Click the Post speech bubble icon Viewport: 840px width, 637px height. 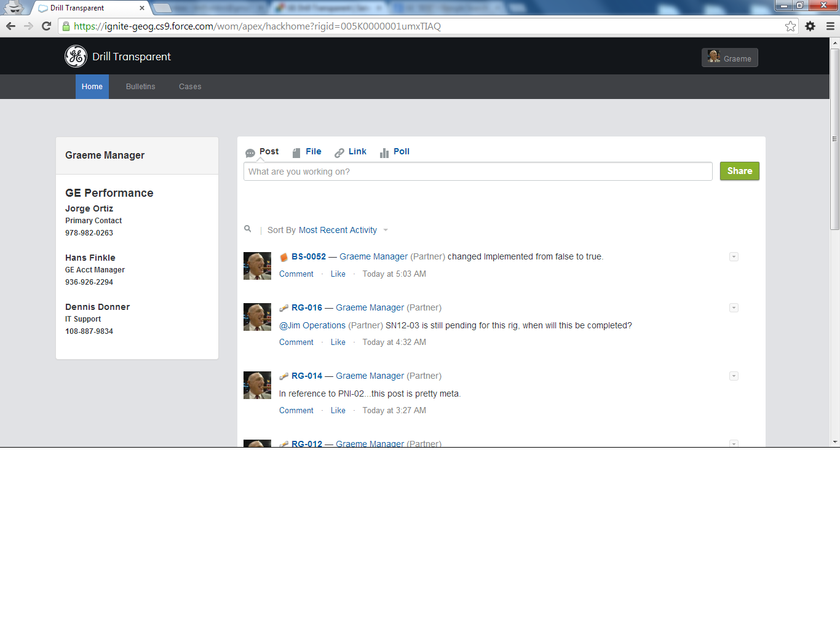[x=250, y=151]
